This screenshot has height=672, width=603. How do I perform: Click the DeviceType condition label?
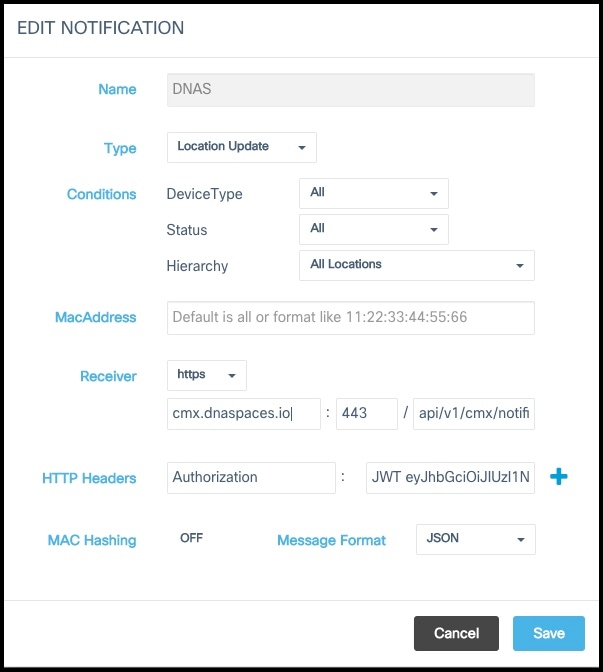204,194
